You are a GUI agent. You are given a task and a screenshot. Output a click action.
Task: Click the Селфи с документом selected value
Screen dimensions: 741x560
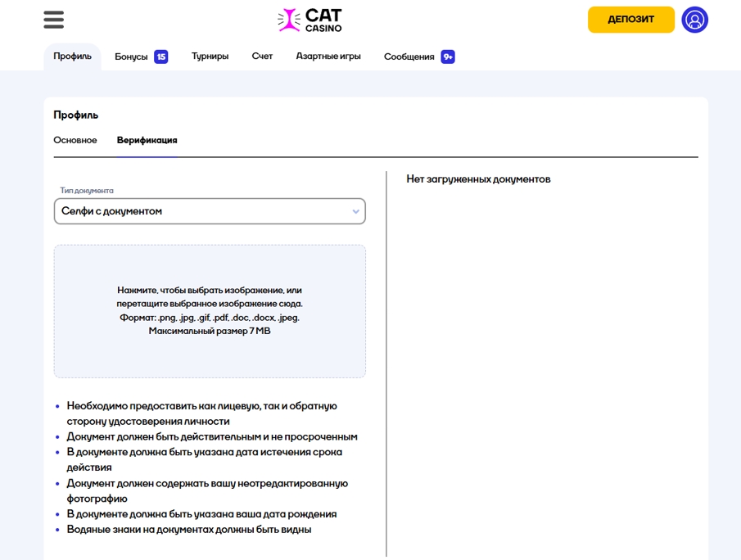111,211
